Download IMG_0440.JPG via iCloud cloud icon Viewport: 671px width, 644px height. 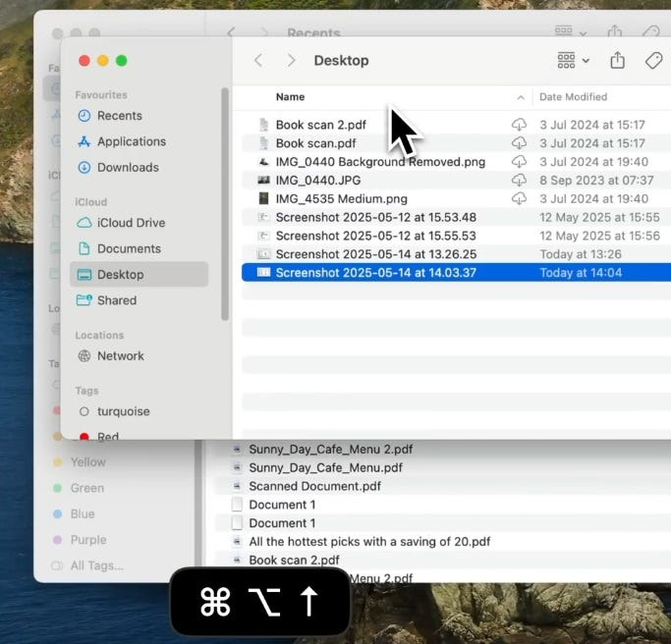[519, 180]
